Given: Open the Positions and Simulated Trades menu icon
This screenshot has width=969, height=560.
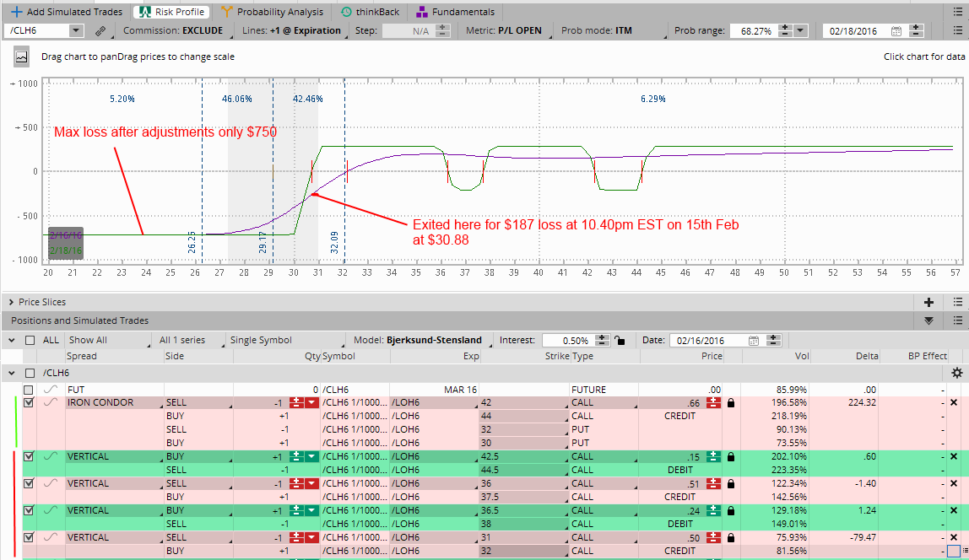Looking at the screenshot, I should (957, 320).
